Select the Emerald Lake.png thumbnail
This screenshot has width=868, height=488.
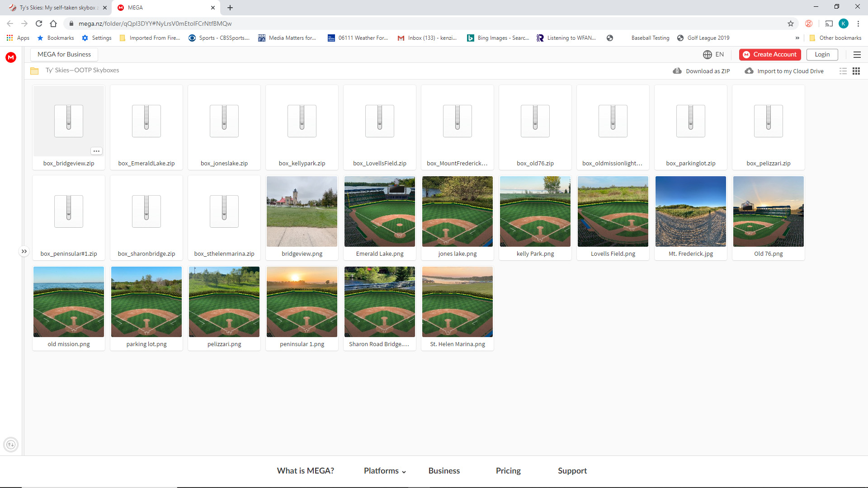(380, 211)
